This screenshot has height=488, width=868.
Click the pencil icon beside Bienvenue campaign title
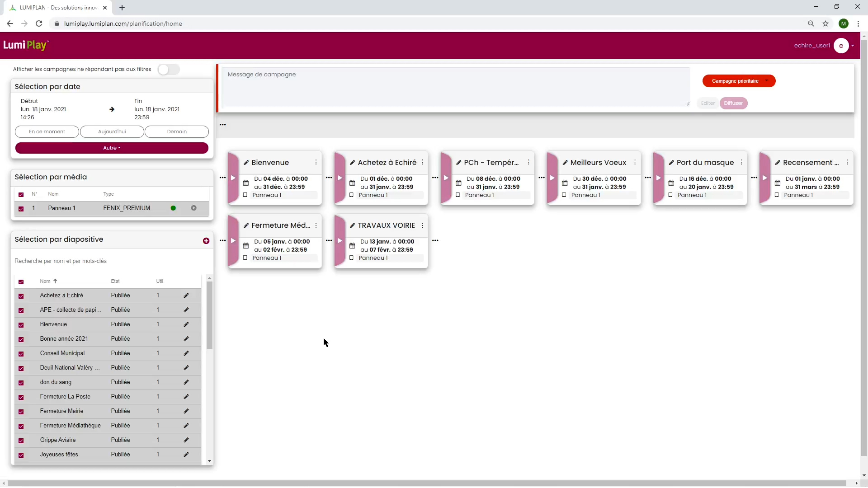click(246, 163)
